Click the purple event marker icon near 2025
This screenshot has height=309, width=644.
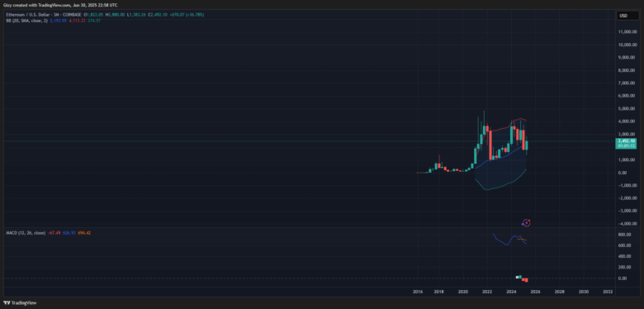pos(527,223)
